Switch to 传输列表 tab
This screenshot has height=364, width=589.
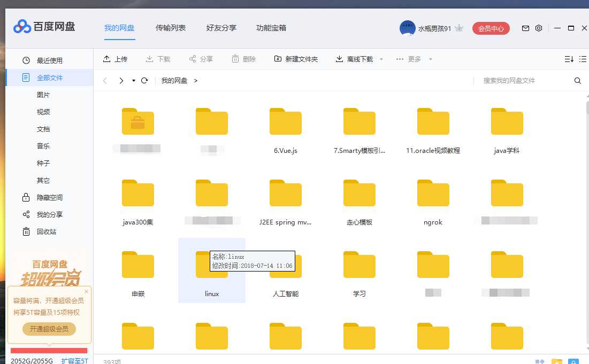coord(171,28)
